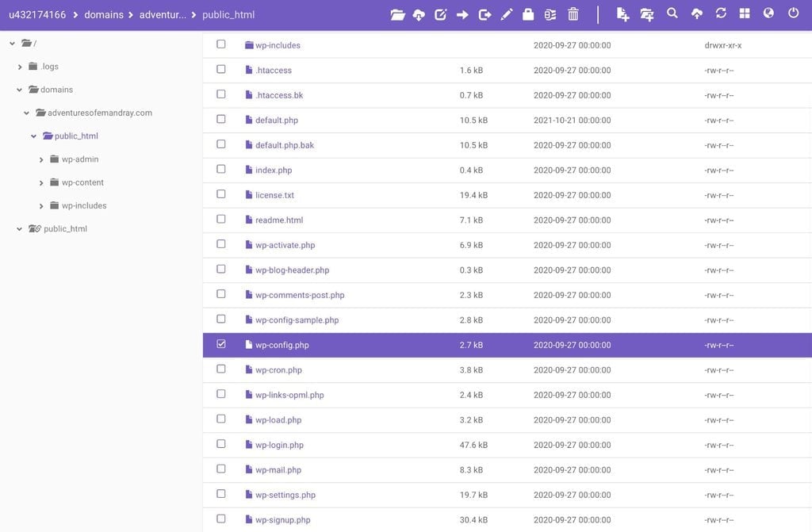812x532 pixels.
Task: Open the selected file for editing
Action: 441,14
